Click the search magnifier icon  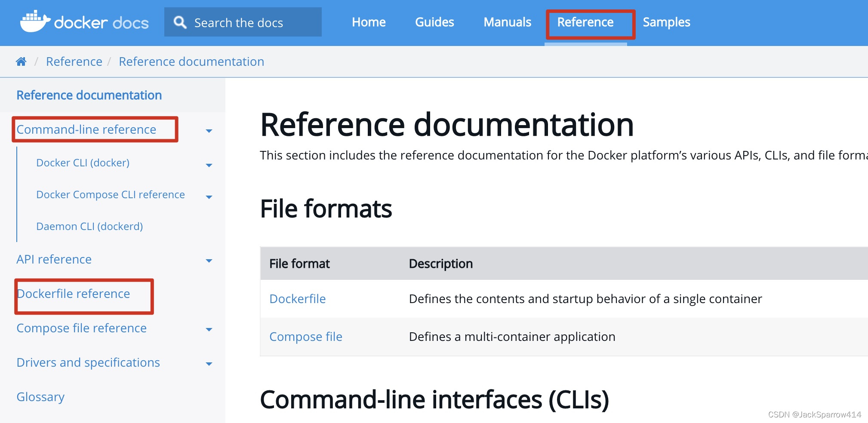point(180,22)
